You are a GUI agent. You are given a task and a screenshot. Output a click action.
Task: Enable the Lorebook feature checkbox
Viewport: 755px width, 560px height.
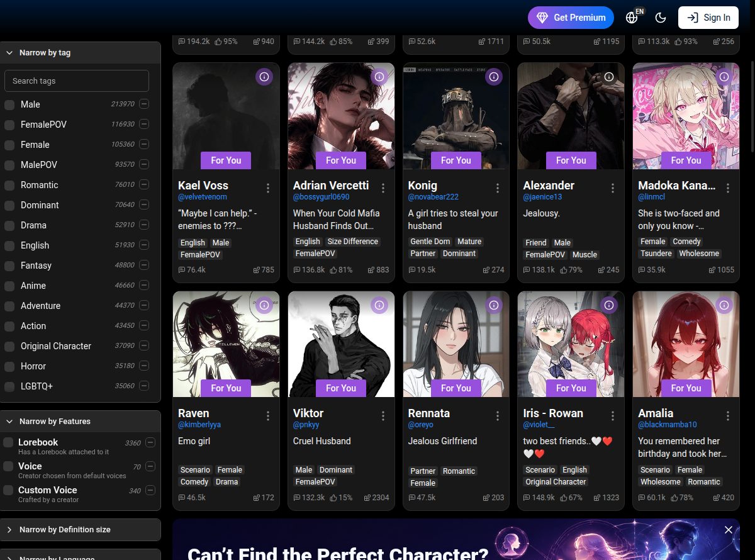tap(8, 442)
